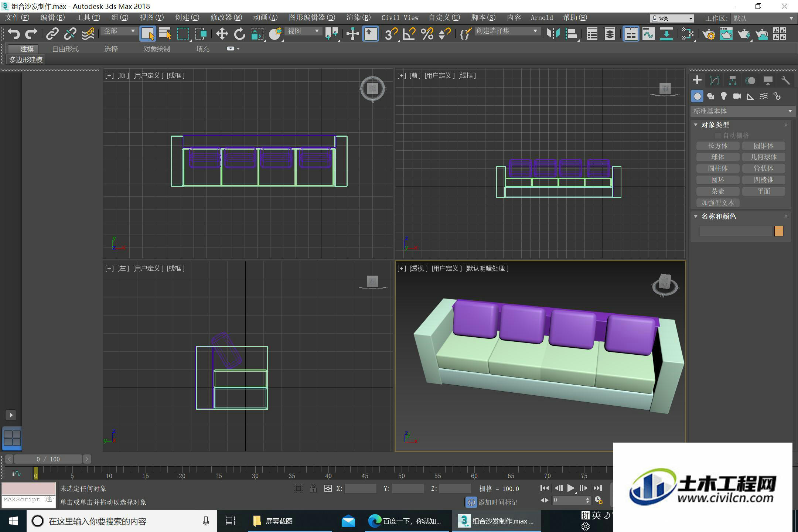Screen dimensions: 798x532
Task: Select the Rotate tool icon
Action: pyautogui.click(x=239, y=34)
